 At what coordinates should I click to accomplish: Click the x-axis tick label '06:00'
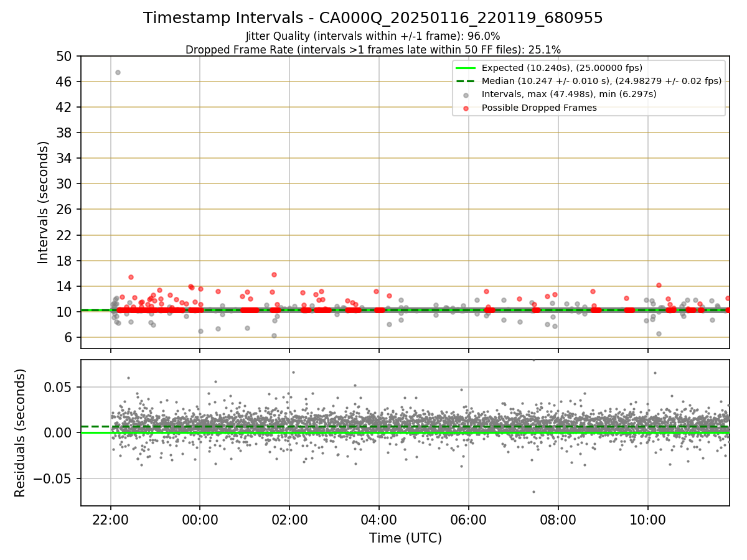(469, 519)
